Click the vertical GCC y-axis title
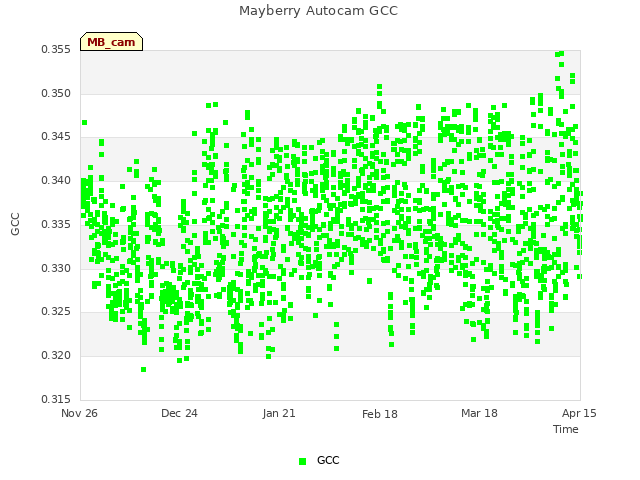This screenshot has height=480, width=640. point(16,224)
